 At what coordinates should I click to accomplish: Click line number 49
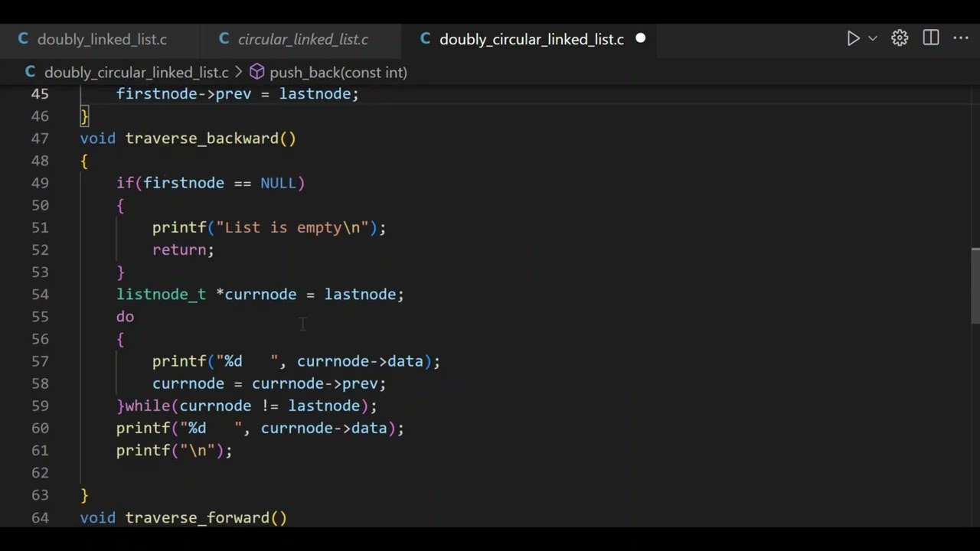tap(40, 183)
